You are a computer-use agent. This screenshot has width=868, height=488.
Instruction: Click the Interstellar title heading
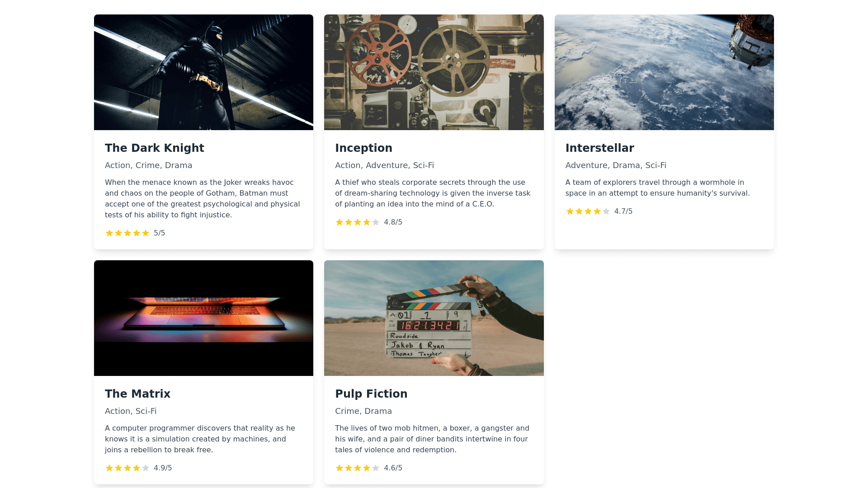pos(599,148)
